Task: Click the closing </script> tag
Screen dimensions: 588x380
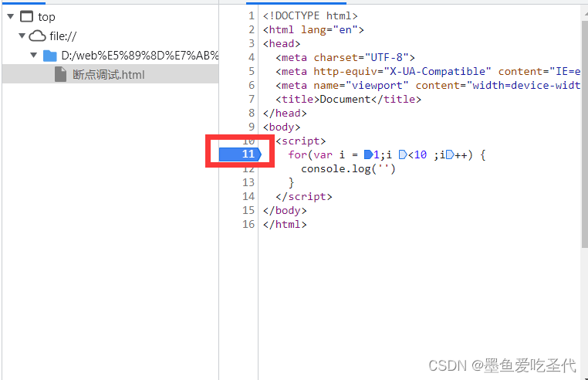Action: click(304, 196)
